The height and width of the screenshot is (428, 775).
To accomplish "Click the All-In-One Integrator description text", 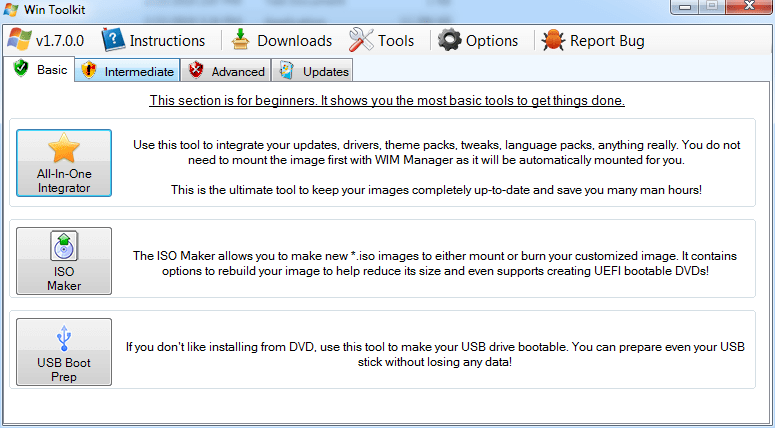I will coord(436,167).
